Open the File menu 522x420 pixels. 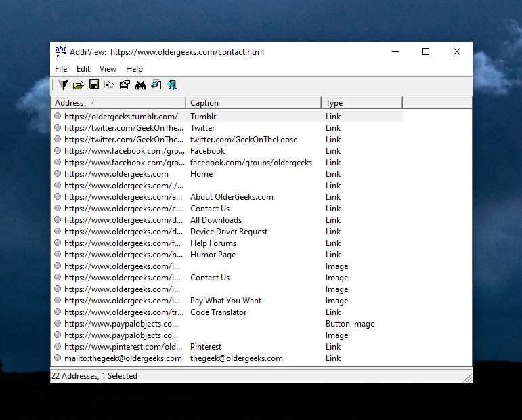point(61,69)
